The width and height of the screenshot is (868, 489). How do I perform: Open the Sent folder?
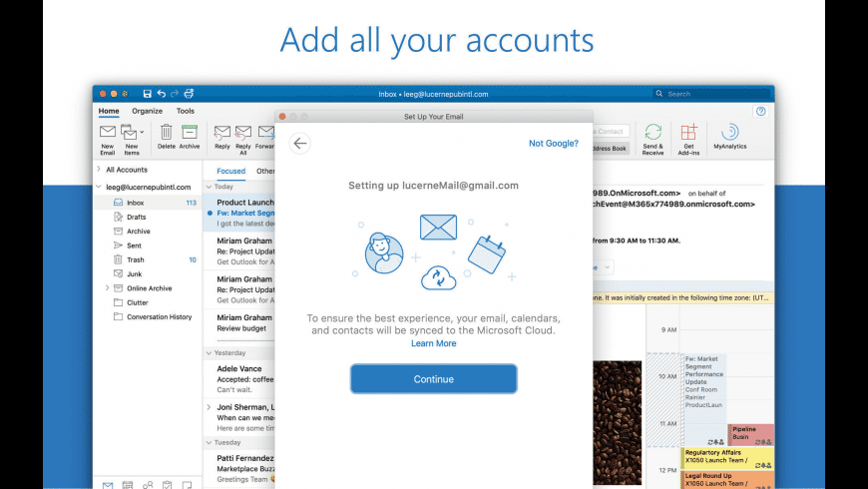pos(148,245)
